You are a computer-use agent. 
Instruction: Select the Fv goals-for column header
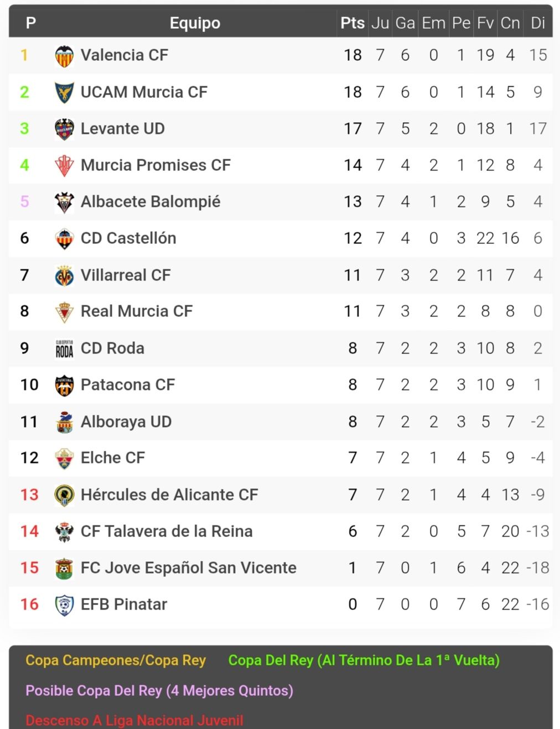(485, 23)
